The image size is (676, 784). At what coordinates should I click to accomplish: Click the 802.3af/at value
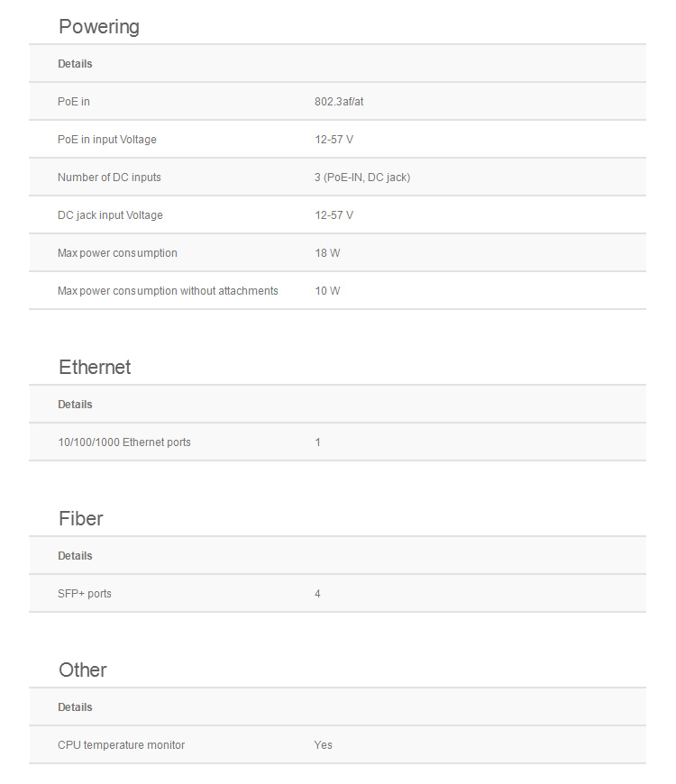click(x=339, y=102)
